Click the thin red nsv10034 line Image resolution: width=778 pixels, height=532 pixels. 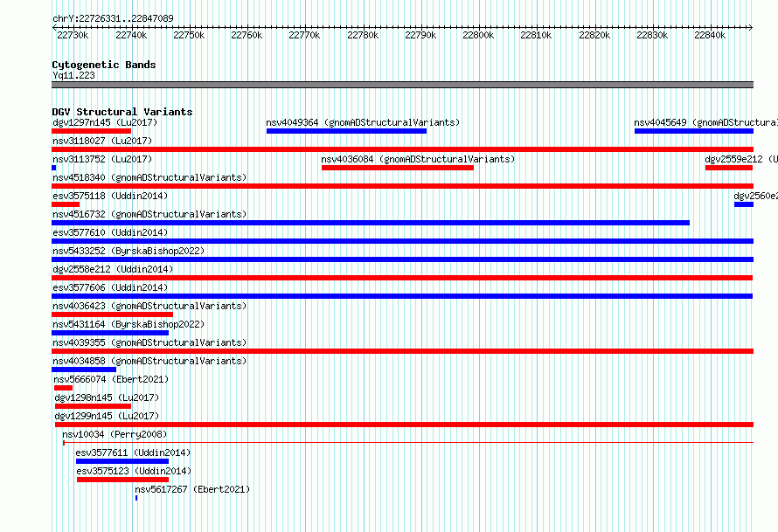coord(408,442)
